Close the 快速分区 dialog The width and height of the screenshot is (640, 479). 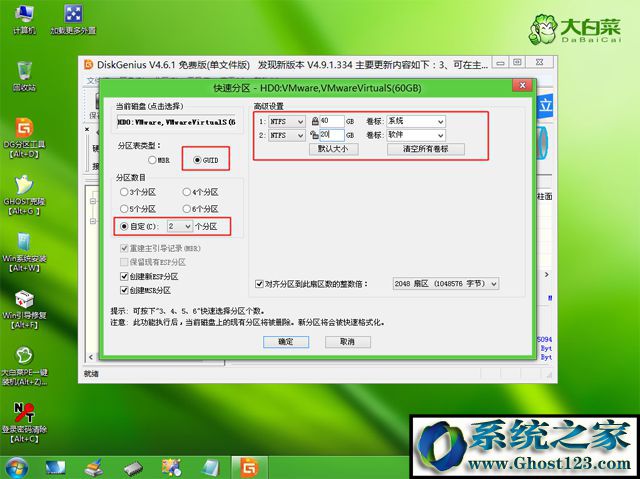[522, 85]
